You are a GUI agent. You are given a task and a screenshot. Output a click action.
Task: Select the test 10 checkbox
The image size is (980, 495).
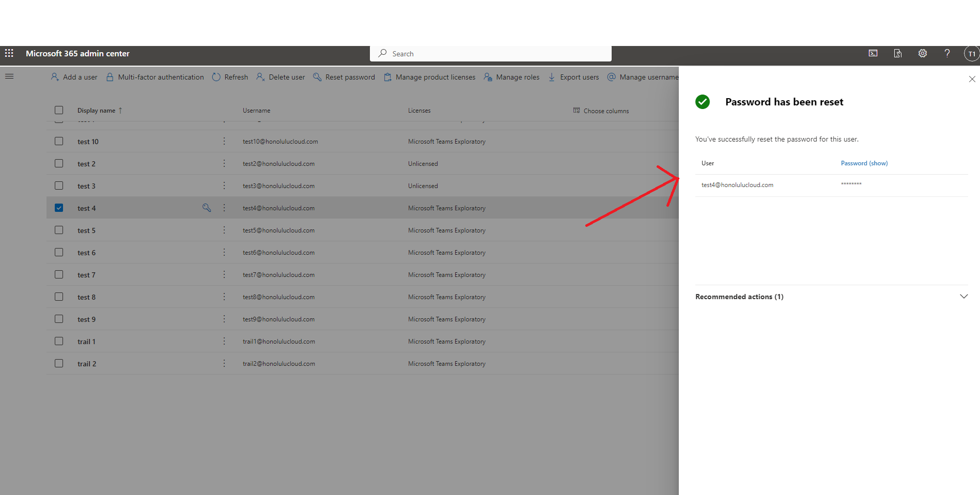[x=59, y=141]
